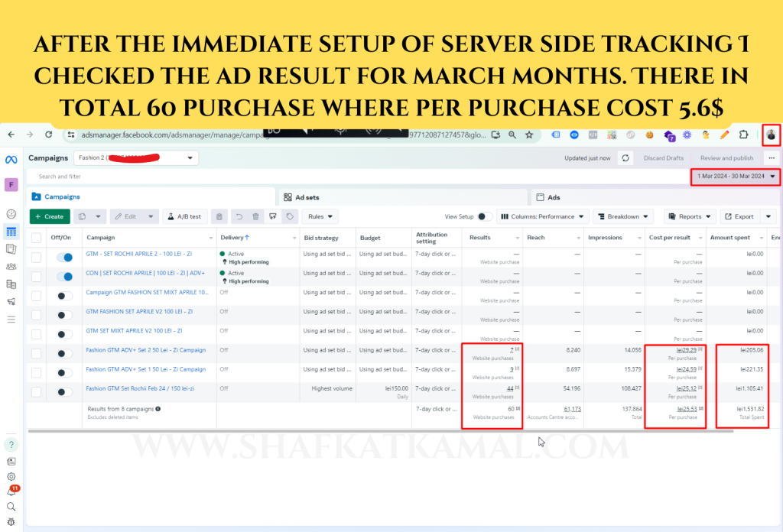Click the A/B test button
Image resolution: width=783 pixels, height=532 pixels.
184,216
